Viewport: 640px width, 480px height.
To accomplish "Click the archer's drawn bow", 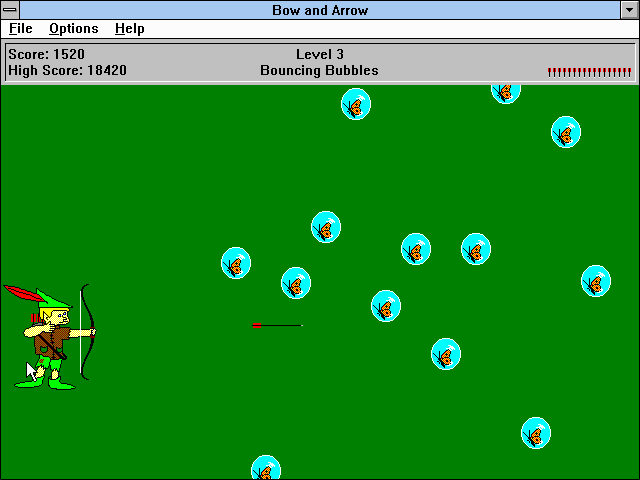I will (x=84, y=332).
